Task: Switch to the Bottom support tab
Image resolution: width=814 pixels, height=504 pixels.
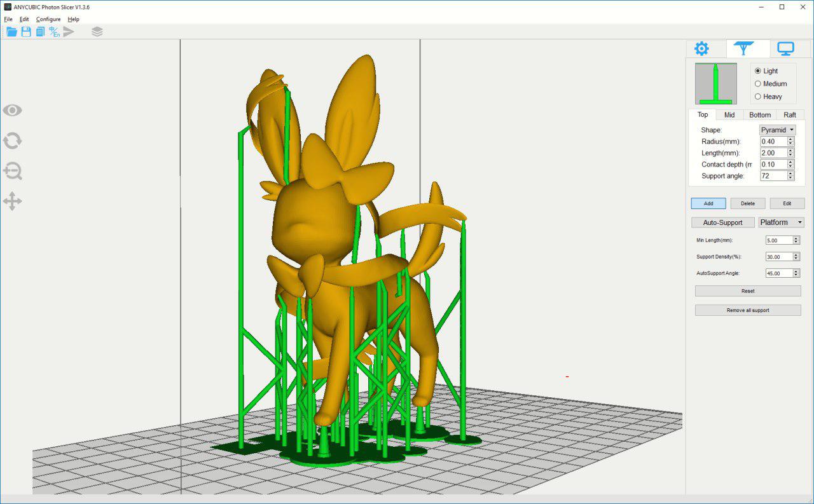Action: (x=760, y=115)
